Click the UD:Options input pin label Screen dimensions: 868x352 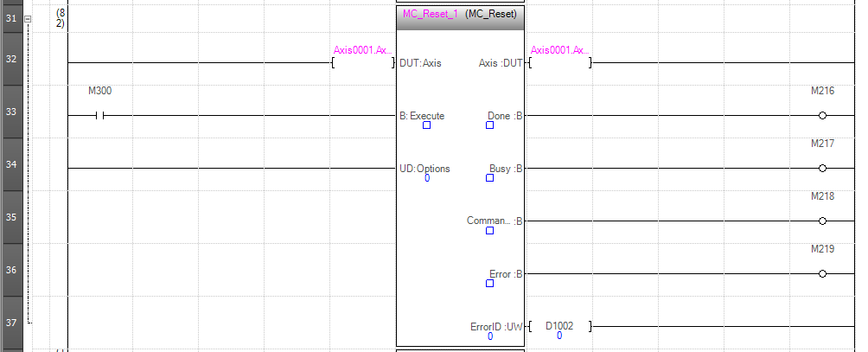[424, 169]
